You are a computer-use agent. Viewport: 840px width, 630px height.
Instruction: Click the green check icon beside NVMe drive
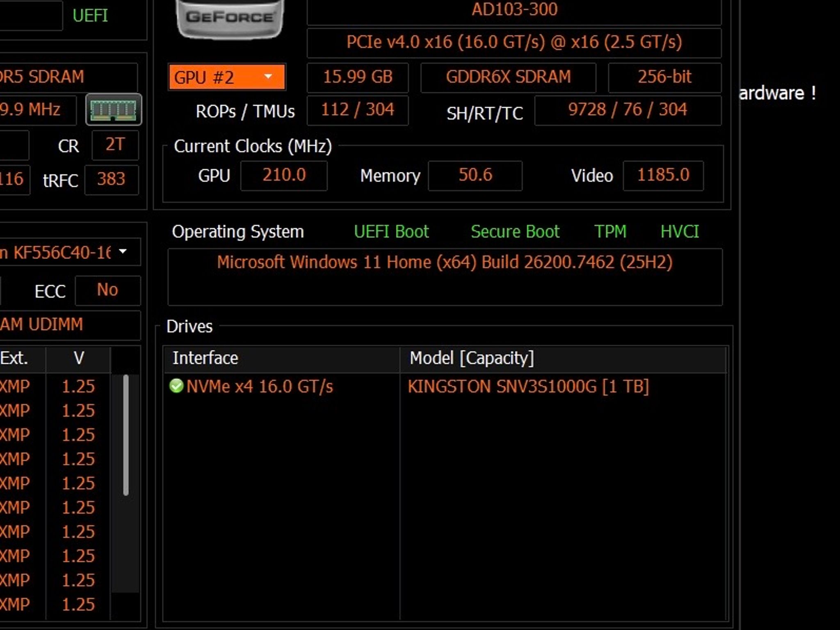pyautogui.click(x=176, y=386)
